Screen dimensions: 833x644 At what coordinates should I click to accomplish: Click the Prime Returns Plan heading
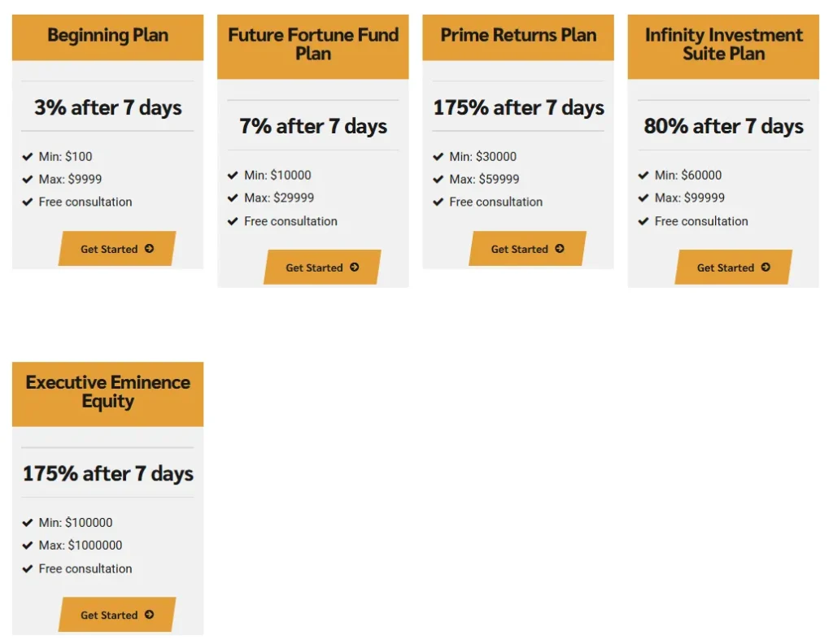pyautogui.click(x=518, y=36)
